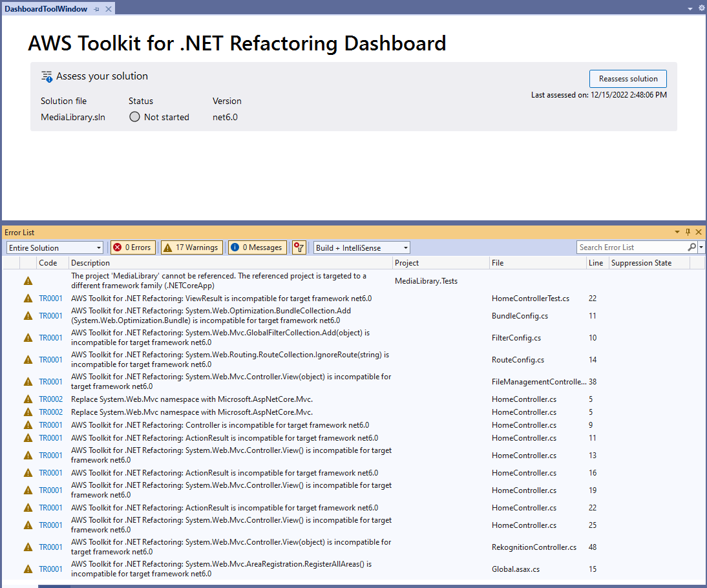Select the MediaLibrary.sln solution file text
Image resolution: width=707 pixels, height=588 pixels.
[73, 117]
